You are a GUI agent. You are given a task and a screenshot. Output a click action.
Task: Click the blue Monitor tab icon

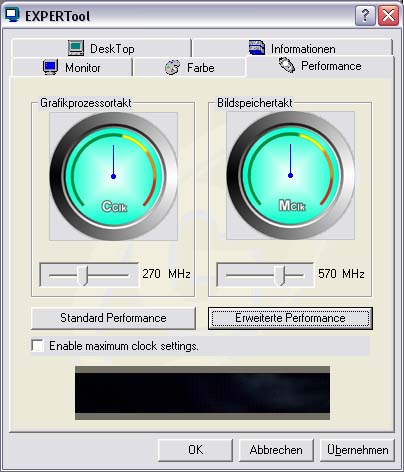(51, 67)
